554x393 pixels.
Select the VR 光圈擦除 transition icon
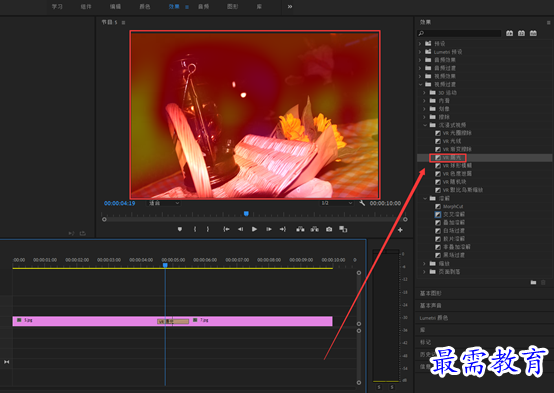(438, 133)
